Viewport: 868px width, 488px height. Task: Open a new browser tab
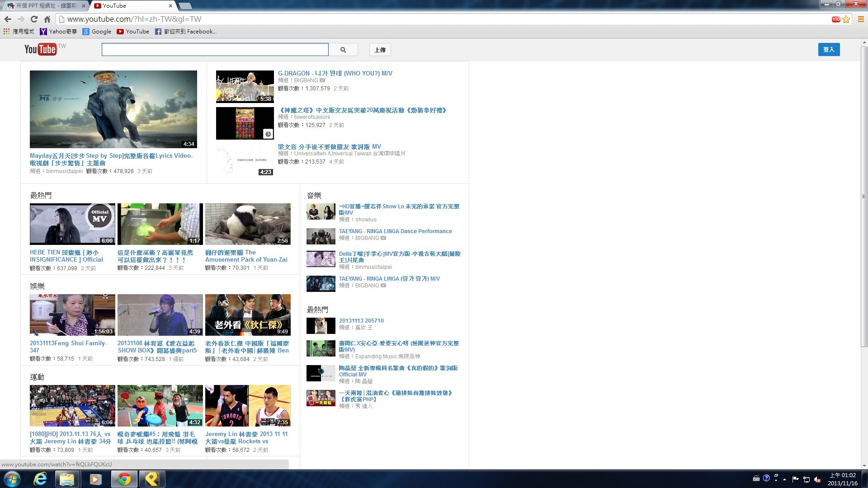(185, 6)
